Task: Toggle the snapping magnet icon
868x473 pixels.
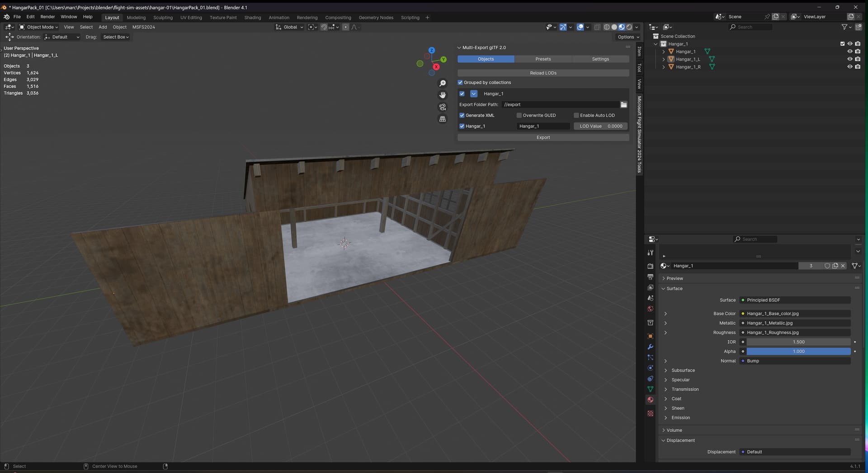Action: tap(324, 27)
